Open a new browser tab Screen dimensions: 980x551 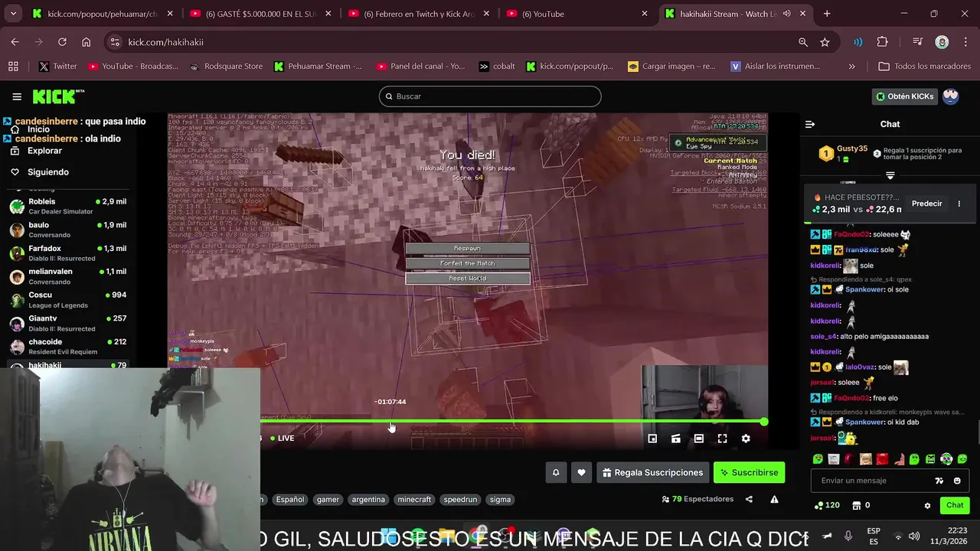pos(827,14)
